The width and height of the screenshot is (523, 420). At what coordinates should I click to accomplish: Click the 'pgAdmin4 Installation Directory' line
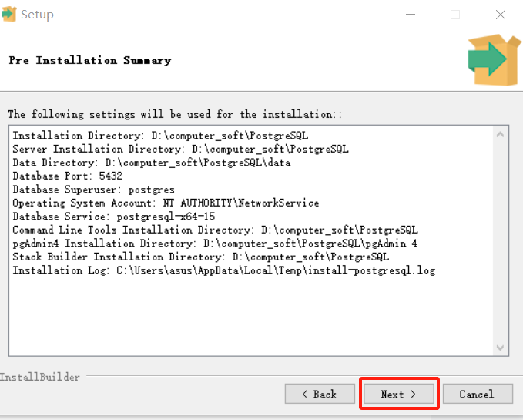pos(215,244)
